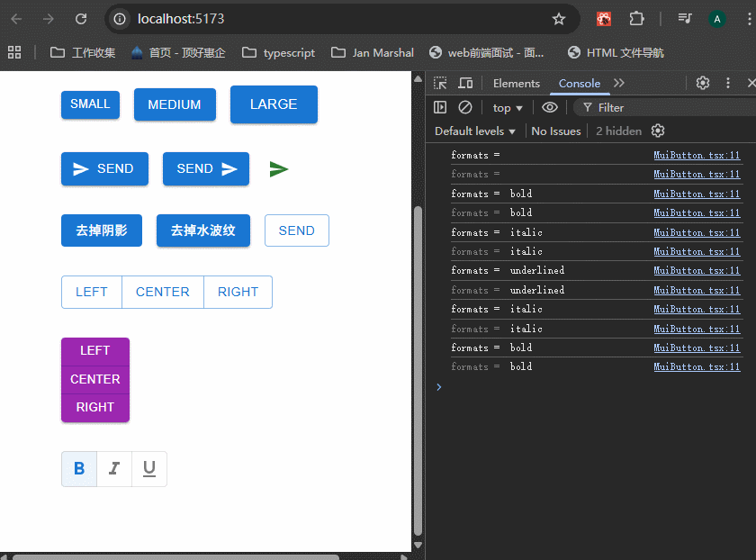Open the first MuiButton.tsx:11 source link
Screen dimensions: 756x560
coord(697,156)
